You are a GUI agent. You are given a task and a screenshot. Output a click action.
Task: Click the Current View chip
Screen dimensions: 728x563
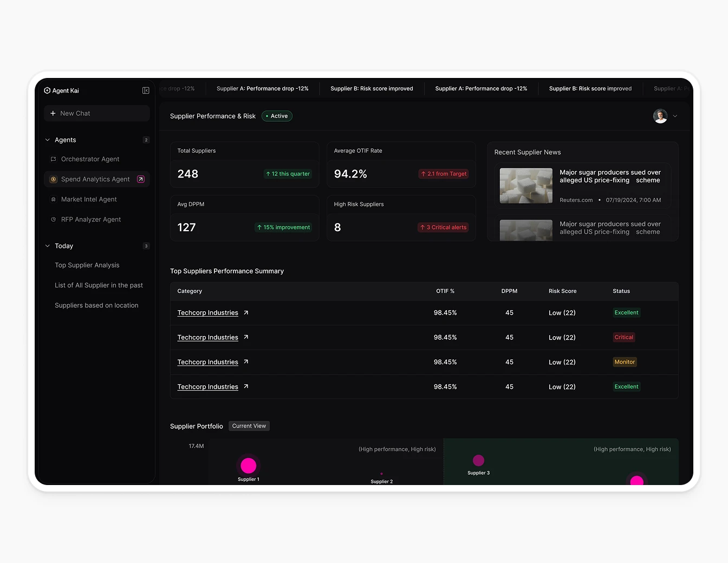click(x=249, y=426)
